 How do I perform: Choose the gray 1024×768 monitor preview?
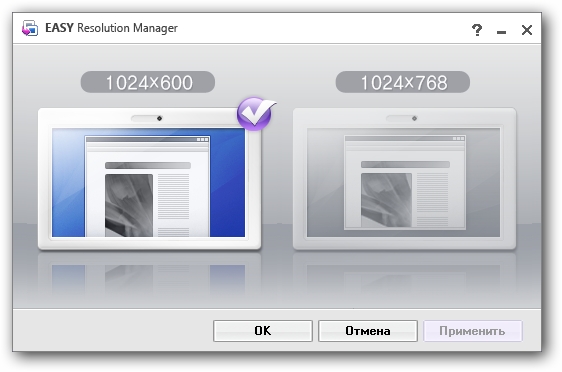tap(404, 178)
